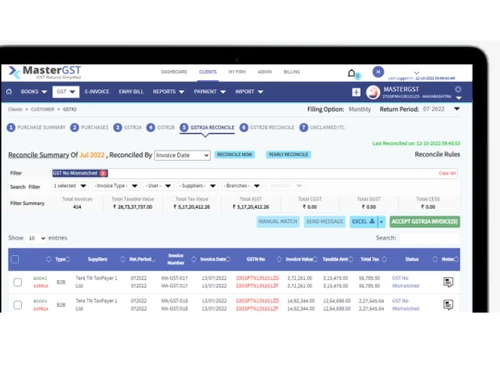
Task: Go to E-INVOICE section
Action: tap(97, 92)
